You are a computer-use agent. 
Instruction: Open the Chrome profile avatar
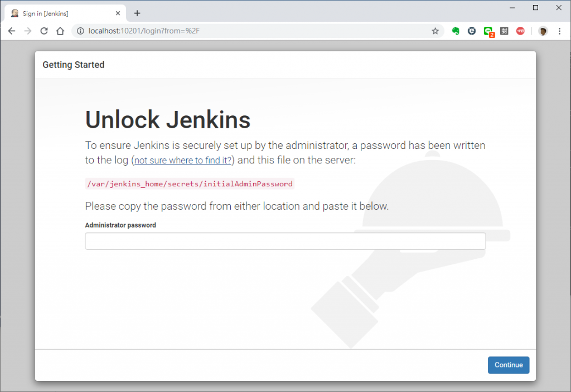543,31
